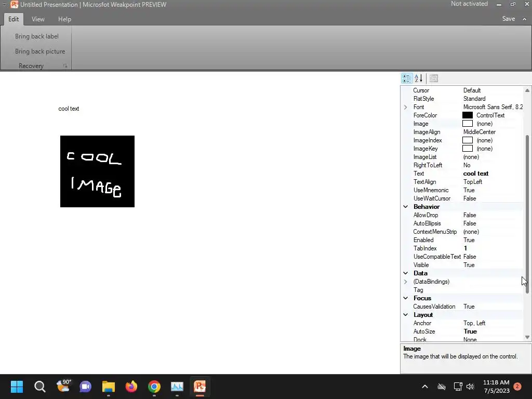The width and height of the screenshot is (532, 399).
Task: Click property grid scrollbar up arrow
Action: 527,90
